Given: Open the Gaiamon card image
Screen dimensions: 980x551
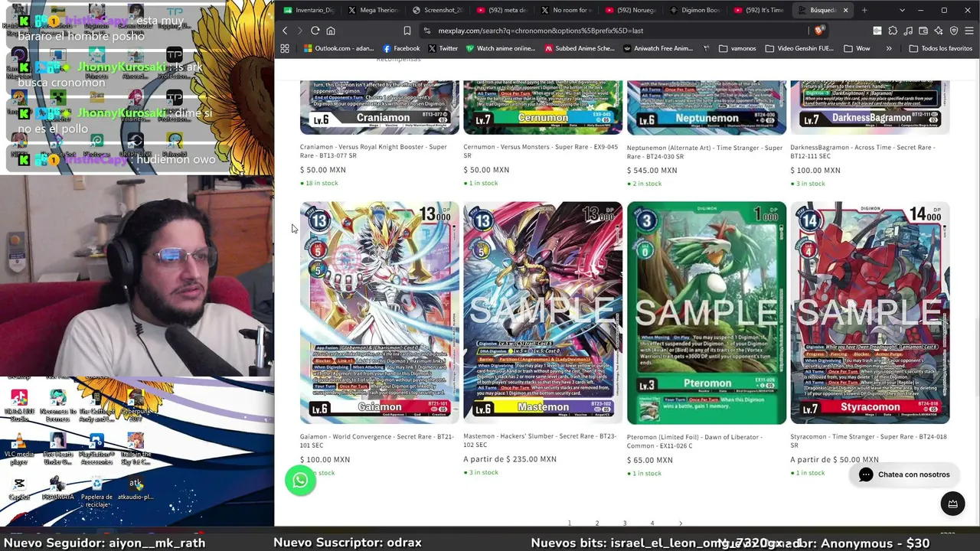Looking at the screenshot, I should (x=380, y=313).
